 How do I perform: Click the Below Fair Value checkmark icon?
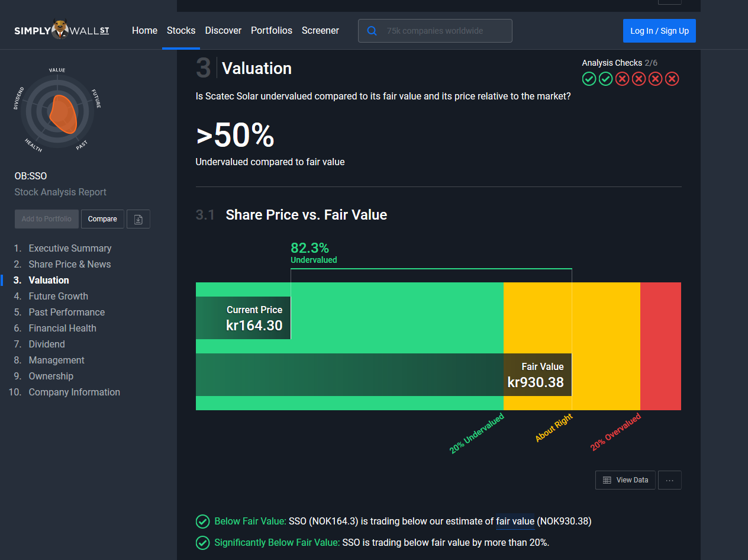coord(202,522)
